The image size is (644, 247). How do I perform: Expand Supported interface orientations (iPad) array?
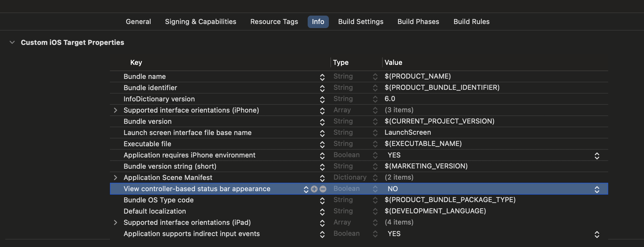(116, 223)
